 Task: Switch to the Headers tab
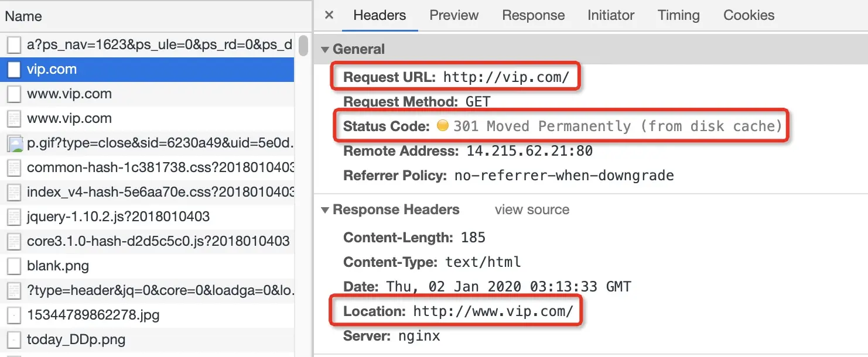point(380,15)
